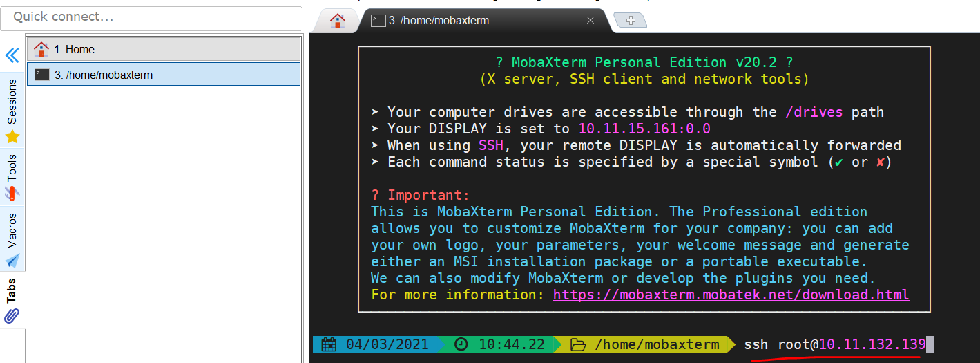Click the terminal icon in the active tab
980x363 pixels.
[378, 21]
